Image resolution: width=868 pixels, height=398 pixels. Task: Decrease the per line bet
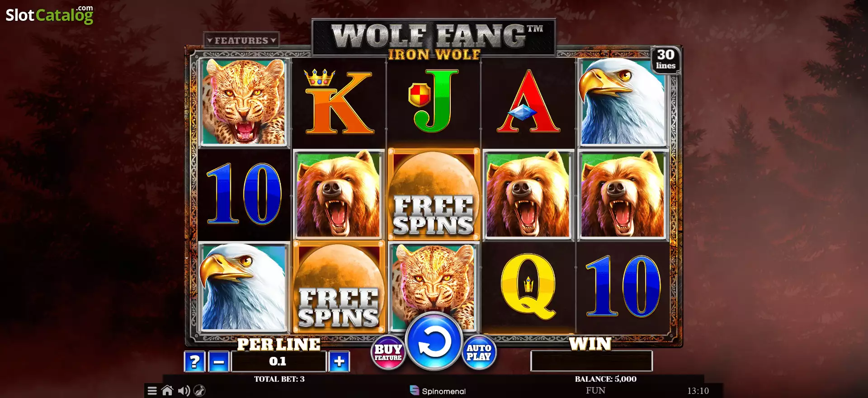click(219, 362)
